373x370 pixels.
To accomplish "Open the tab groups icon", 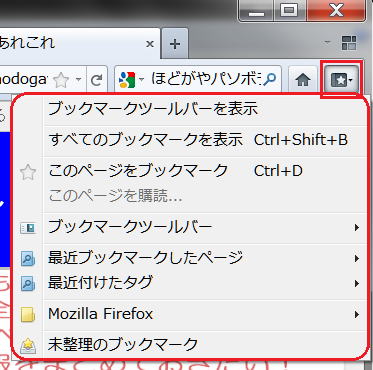I will (349, 43).
